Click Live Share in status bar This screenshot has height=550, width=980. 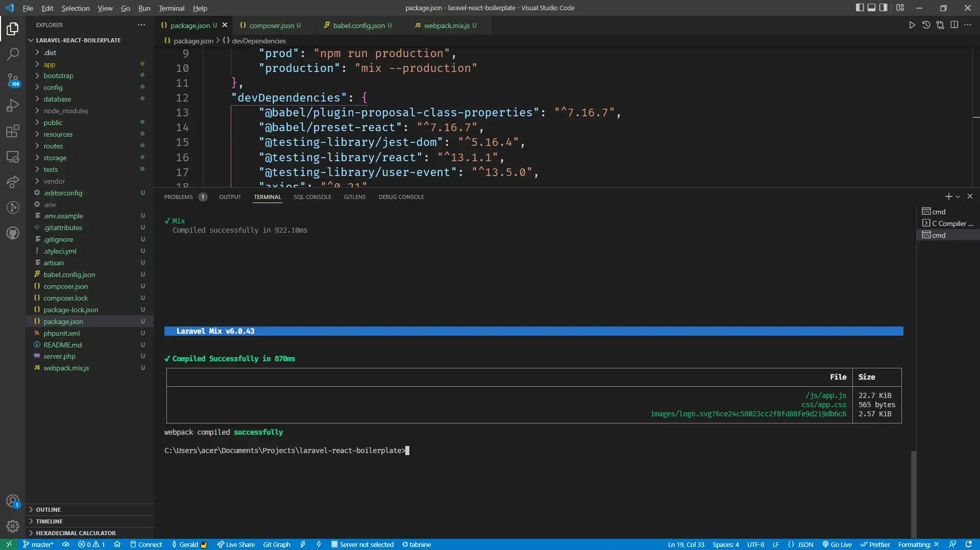[x=236, y=544]
